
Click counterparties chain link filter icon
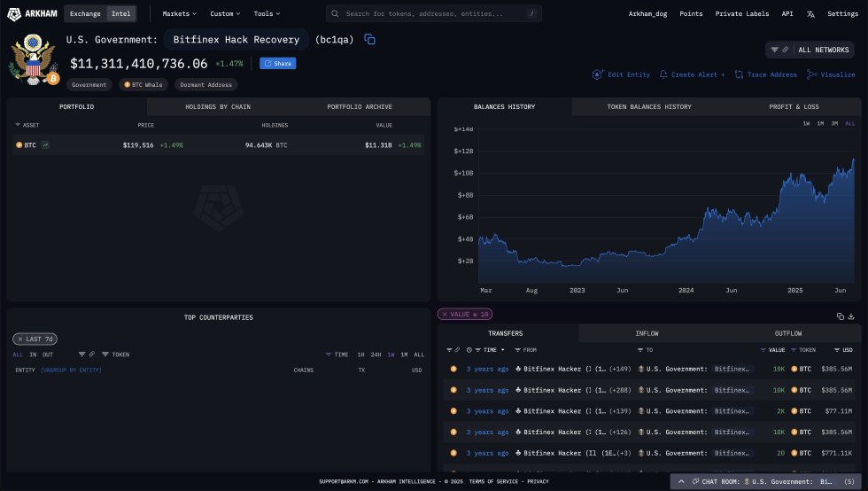click(92, 355)
